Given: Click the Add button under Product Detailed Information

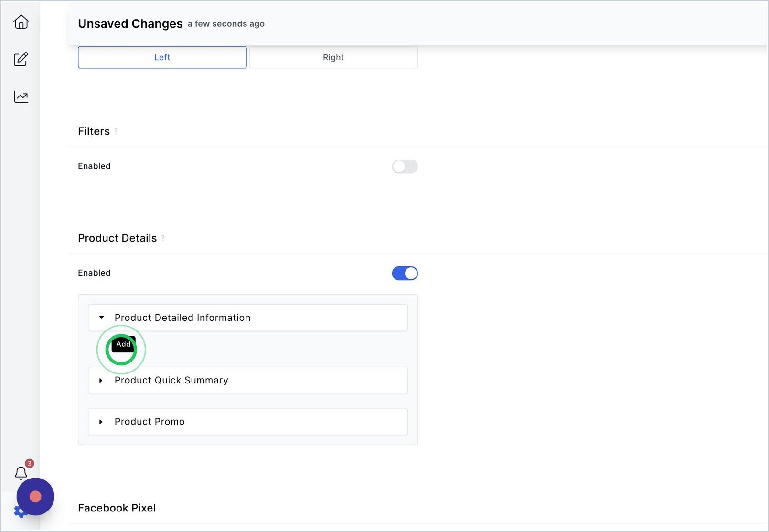Looking at the screenshot, I should pos(123,344).
